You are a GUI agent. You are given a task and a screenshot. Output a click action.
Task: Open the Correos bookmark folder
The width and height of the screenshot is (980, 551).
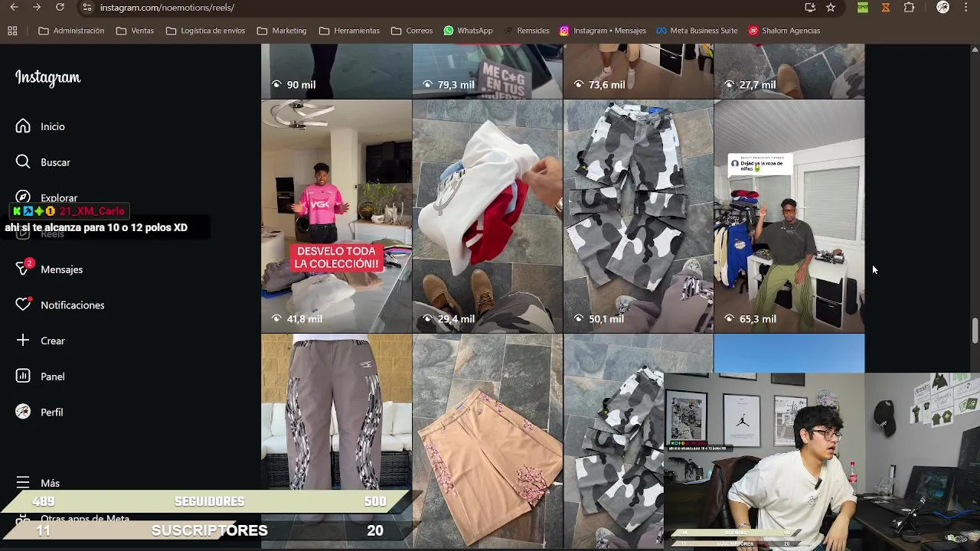coord(412,31)
